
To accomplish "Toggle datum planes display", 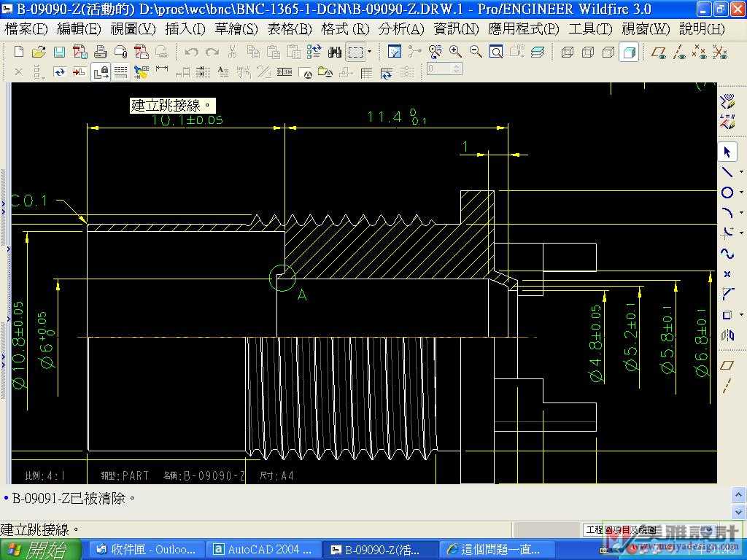I will (659, 52).
